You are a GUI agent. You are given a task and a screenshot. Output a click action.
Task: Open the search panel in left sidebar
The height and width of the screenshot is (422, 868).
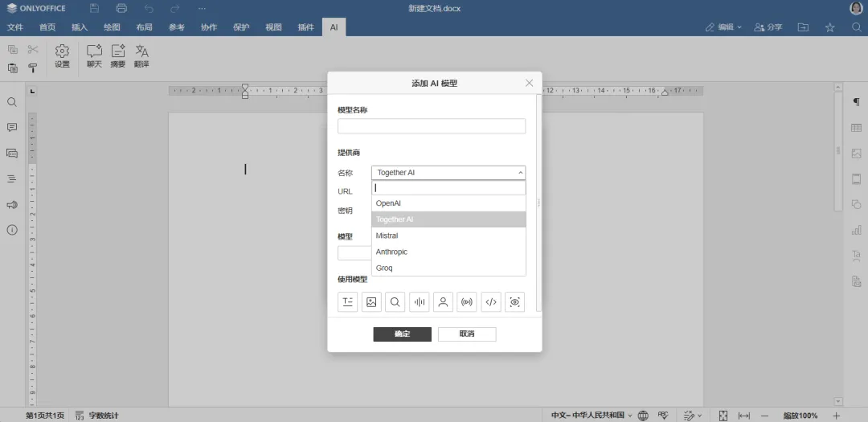pos(11,102)
